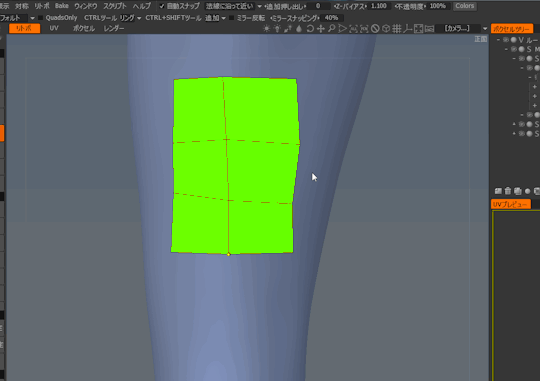Viewport: 540px width, 381px height.
Task: Click the cube perspective icon
Action: click(386, 29)
